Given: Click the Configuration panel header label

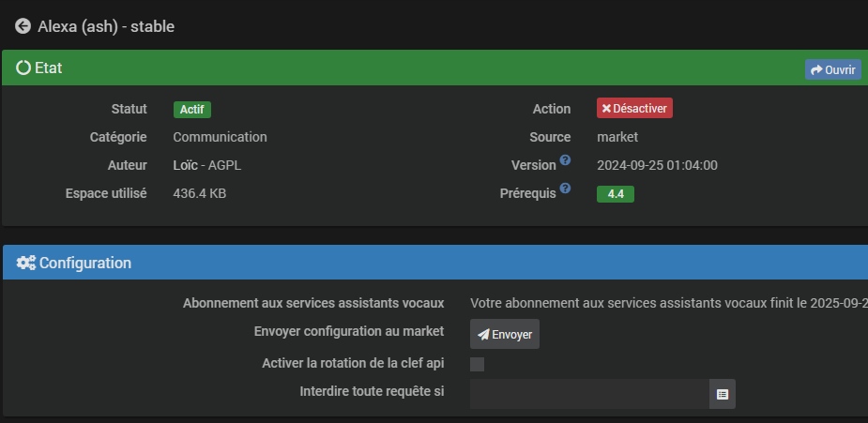Looking at the screenshot, I should pos(85,263).
